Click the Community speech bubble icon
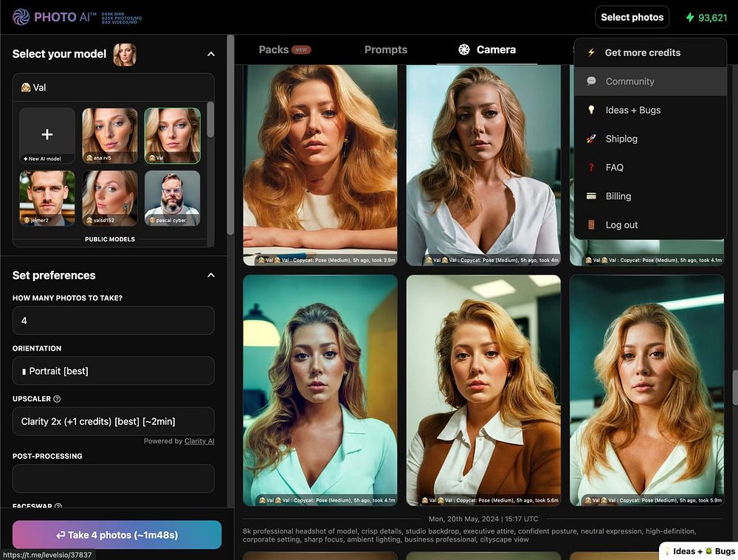The height and width of the screenshot is (560, 738). click(x=591, y=81)
